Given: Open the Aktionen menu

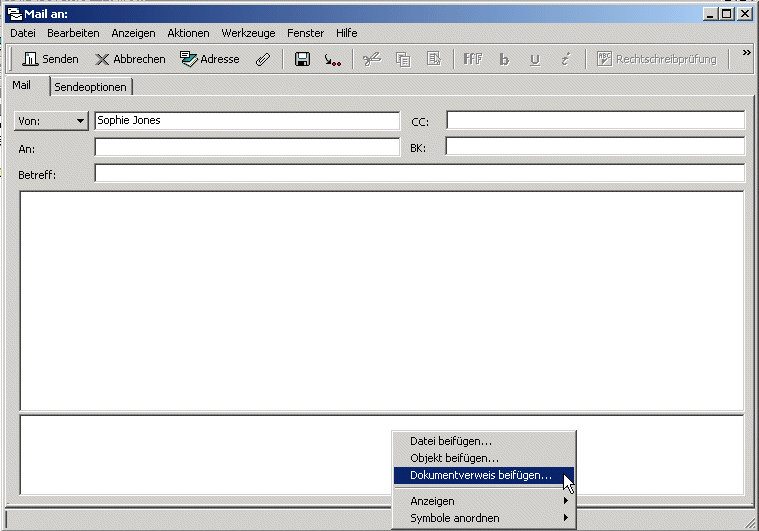Looking at the screenshot, I should point(188,33).
